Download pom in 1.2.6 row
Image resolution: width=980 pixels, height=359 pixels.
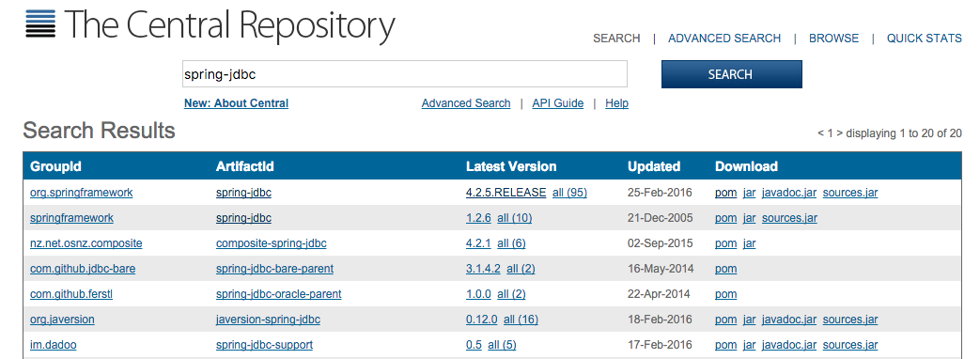tap(725, 218)
